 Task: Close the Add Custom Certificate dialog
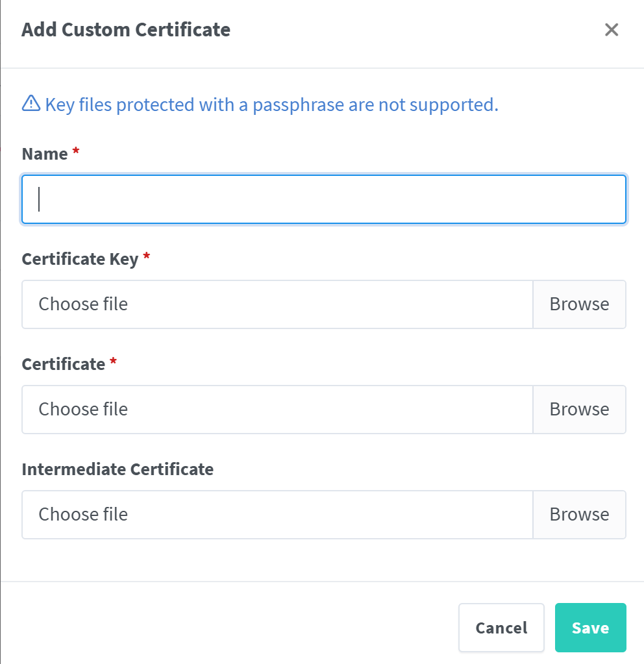tap(612, 30)
